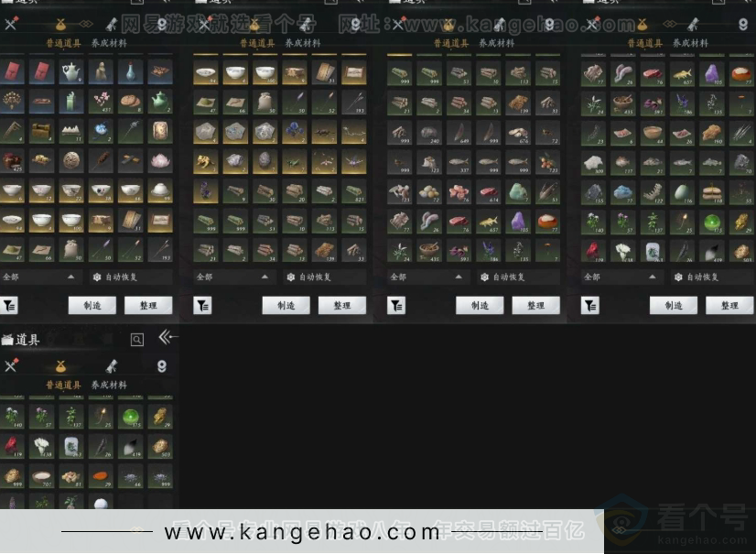Open crossed-swords equipment category in bottom panel

click(x=11, y=365)
